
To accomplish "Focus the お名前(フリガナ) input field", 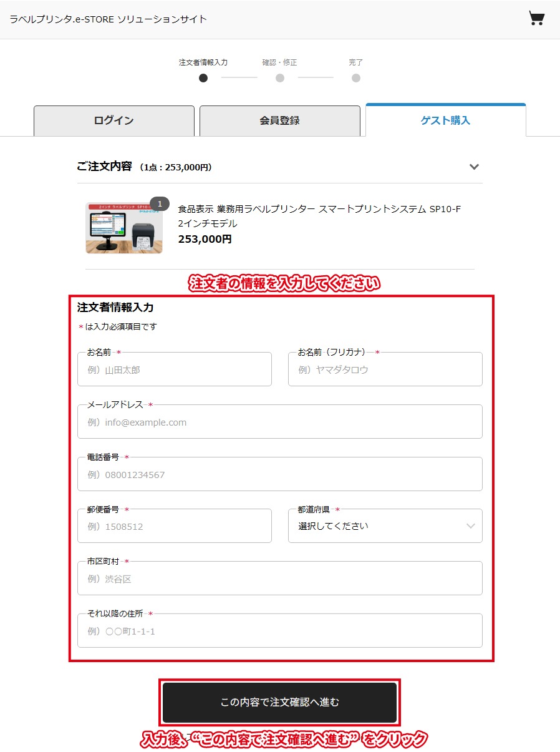I will click(x=385, y=369).
